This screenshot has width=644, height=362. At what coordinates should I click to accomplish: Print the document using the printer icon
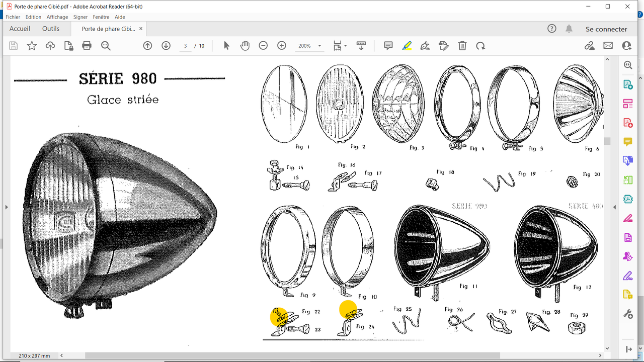87,46
